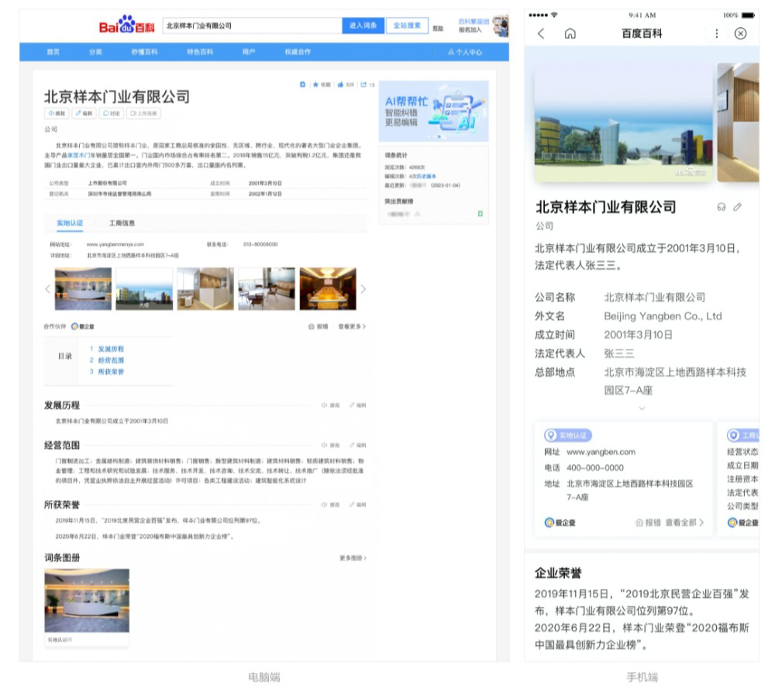The width and height of the screenshot is (782, 700).
Task: Open 秒懂百科 in the blue nav bar
Action: pyautogui.click(x=144, y=52)
